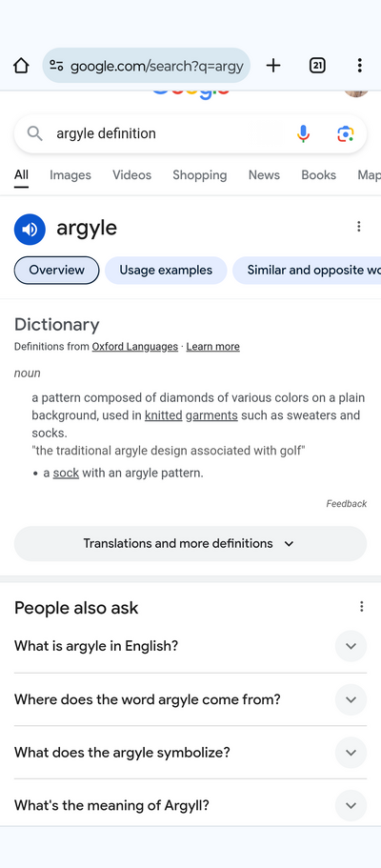Open Google Lens camera search
The image size is (381, 868).
pos(345,134)
